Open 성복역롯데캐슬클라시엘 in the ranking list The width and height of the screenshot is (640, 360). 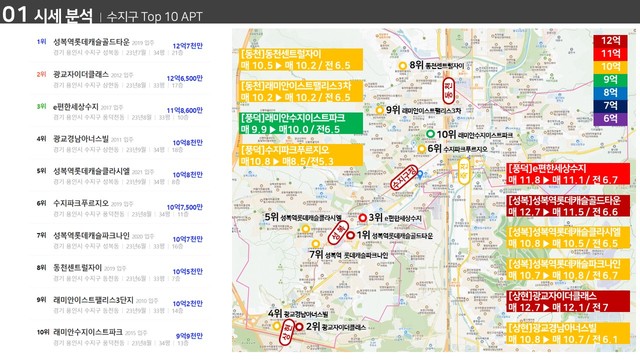[x=91, y=171]
